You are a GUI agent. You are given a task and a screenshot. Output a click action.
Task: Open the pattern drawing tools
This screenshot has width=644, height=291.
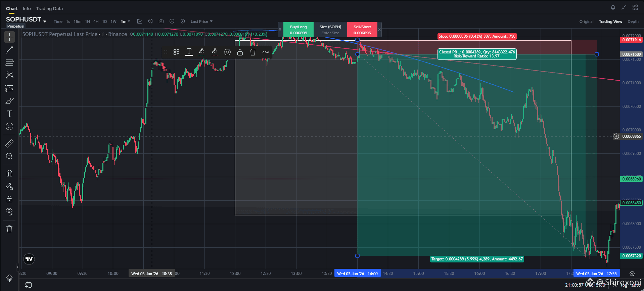[9, 75]
